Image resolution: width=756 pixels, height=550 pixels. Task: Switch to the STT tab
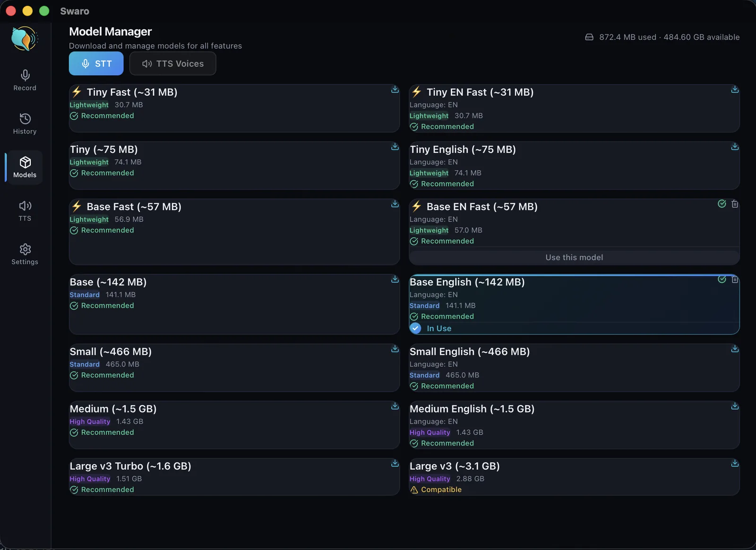pos(96,63)
